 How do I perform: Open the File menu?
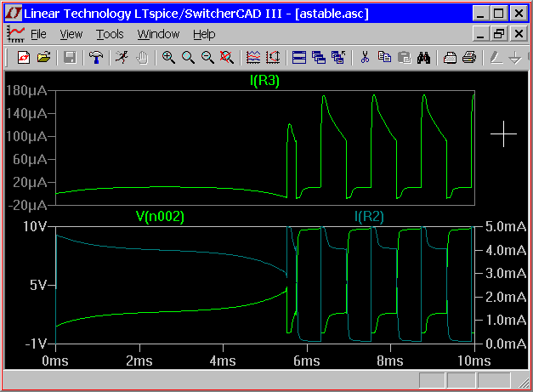[x=38, y=34]
